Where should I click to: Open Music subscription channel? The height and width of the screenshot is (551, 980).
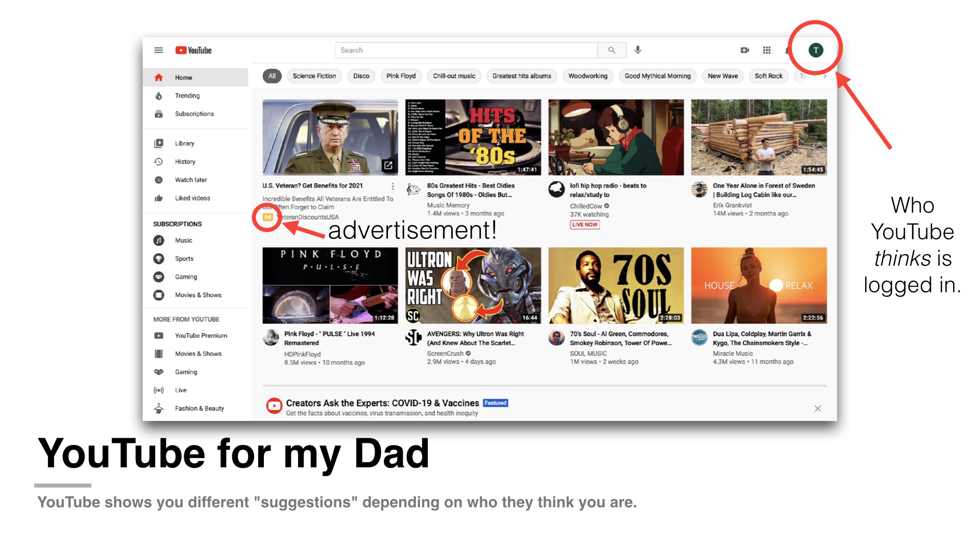pos(196,240)
